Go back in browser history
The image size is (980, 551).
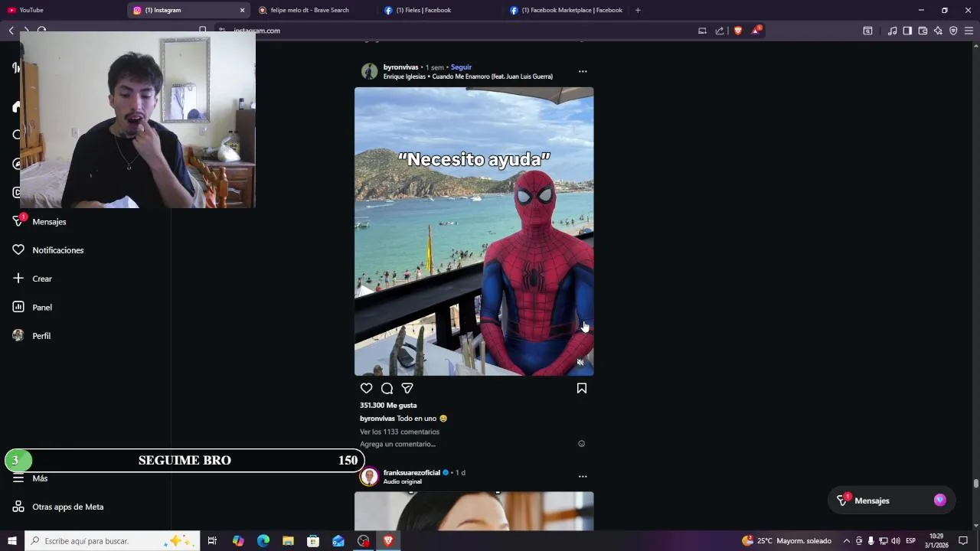[11, 31]
